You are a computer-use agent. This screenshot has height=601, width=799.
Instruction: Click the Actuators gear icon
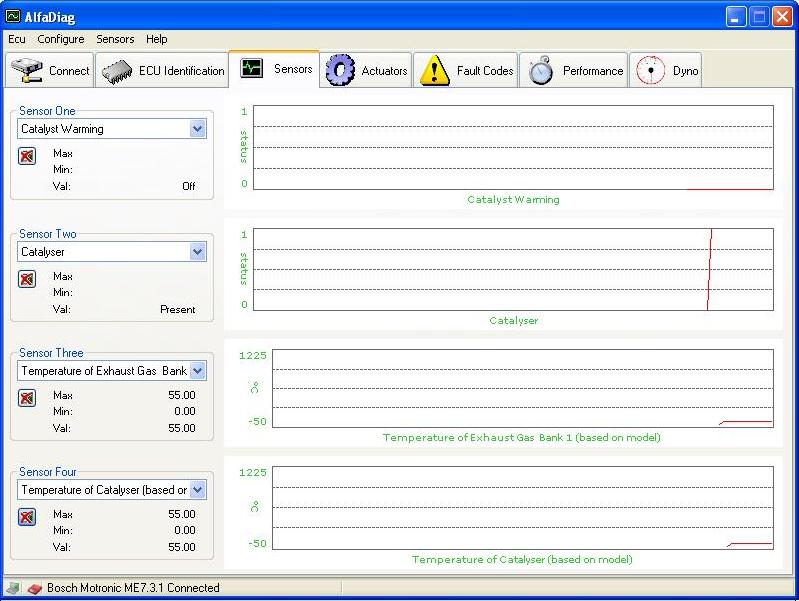pyautogui.click(x=341, y=71)
